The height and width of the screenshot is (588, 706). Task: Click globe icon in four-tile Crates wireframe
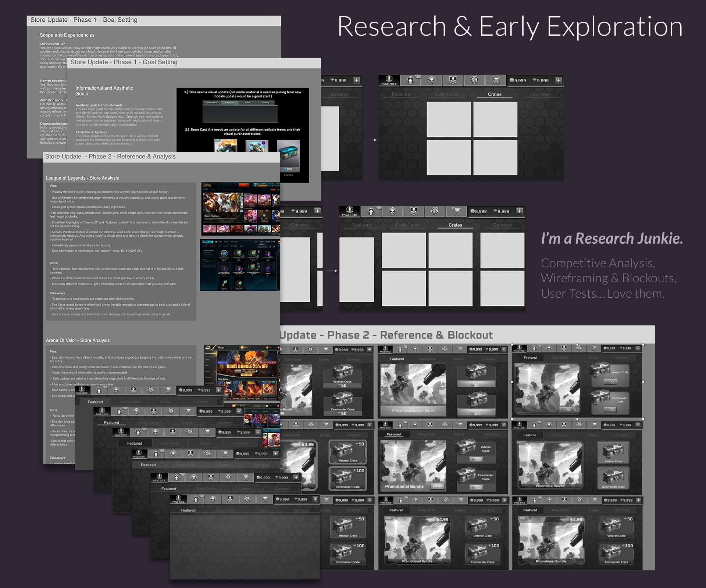tap(474, 80)
